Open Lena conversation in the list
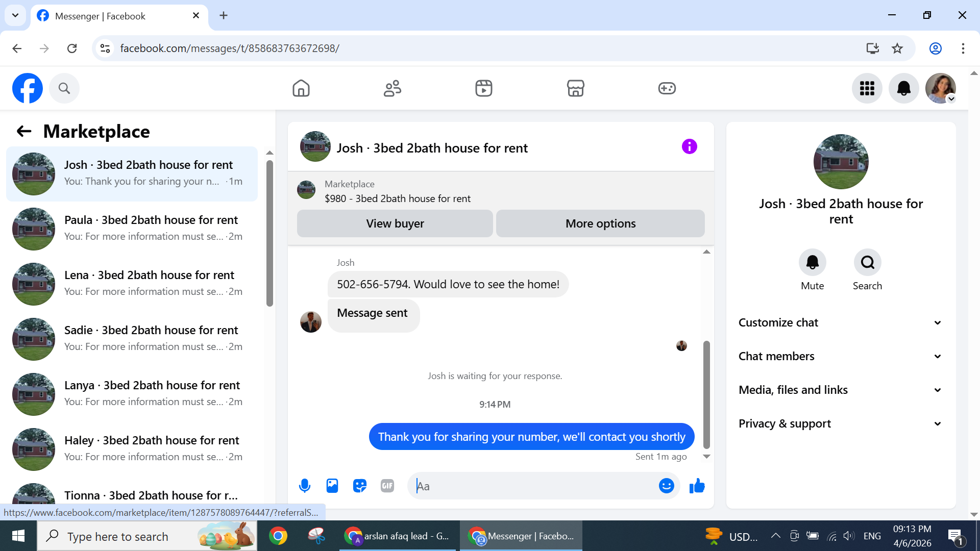This screenshot has height=551, width=980. [x=132, y=284]
